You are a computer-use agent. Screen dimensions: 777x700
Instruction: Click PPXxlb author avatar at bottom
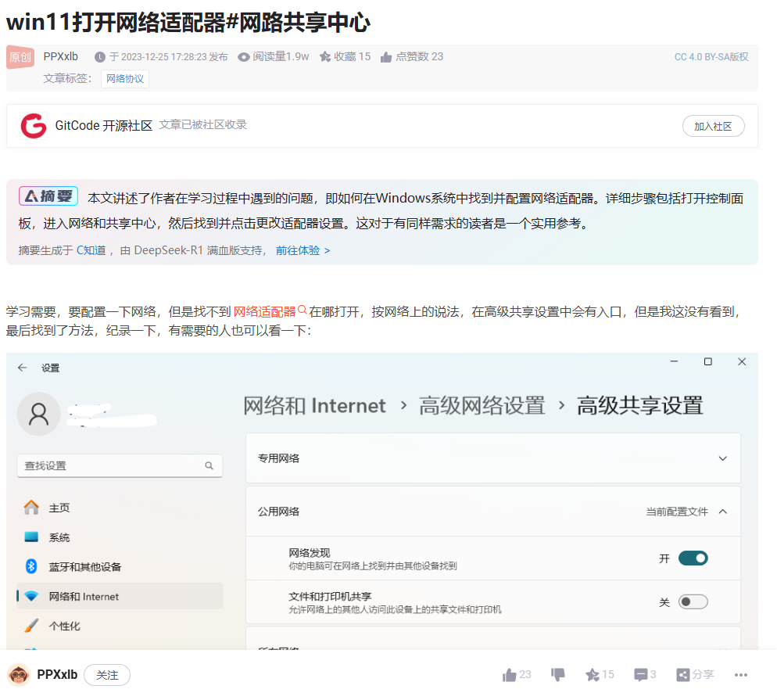19,675
